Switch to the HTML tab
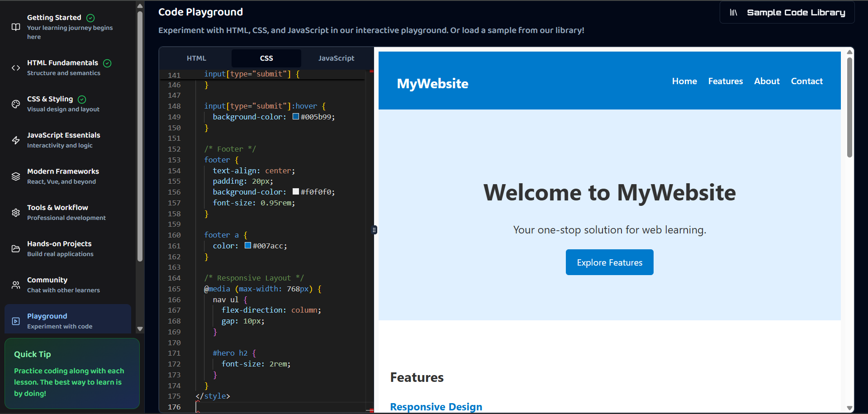The height and width of the screenshot is (414, 868). pos(196,58)
